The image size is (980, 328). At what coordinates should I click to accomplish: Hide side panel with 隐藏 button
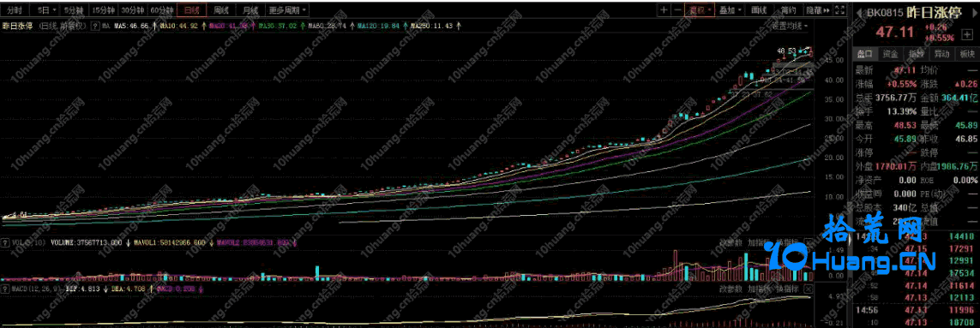point(817,10)
